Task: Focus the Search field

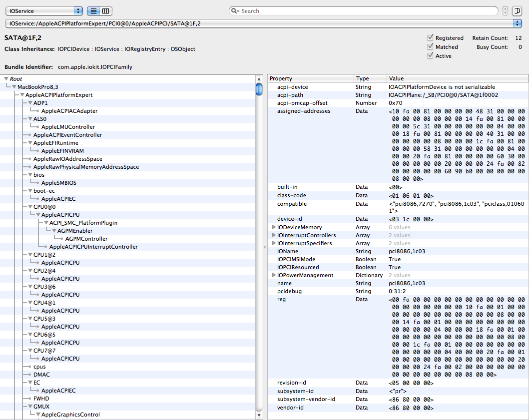Action: pos(364,11)
